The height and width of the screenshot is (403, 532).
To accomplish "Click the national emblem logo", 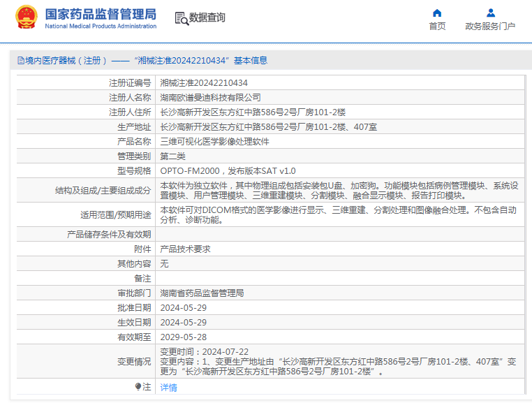I will click(x=27, y=17).
